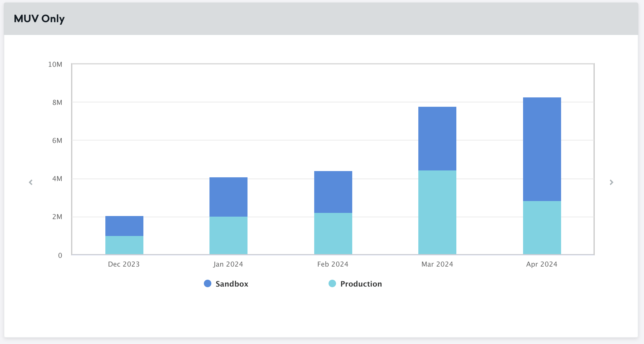This screenshot has height=344, width=644.
Task: Click the 4M y-axis label
Action: 57,179
